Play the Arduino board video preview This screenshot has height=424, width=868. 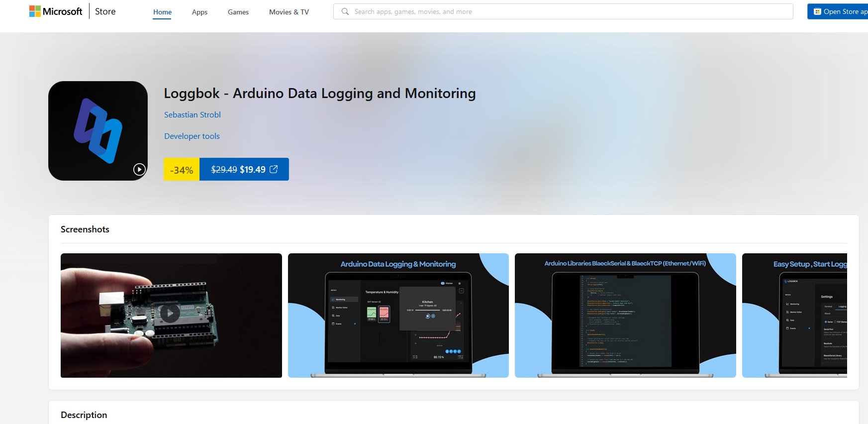pyautogui.click(x=170, y=313)
